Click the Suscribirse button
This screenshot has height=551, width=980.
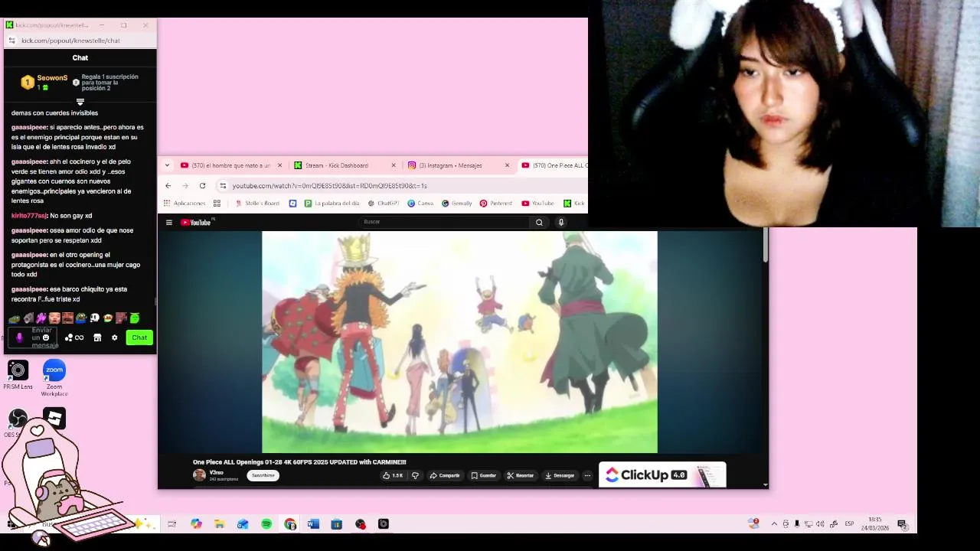click(x=263, y=475)
